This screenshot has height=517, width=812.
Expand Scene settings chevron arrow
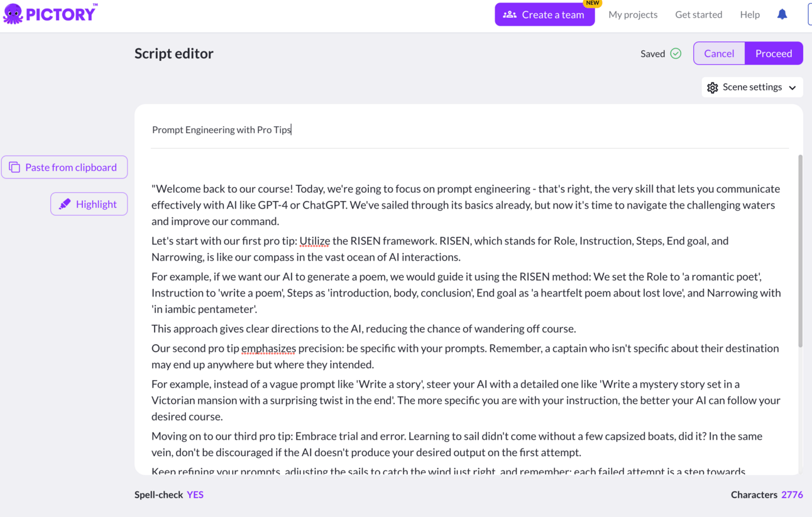pos(793,87)
